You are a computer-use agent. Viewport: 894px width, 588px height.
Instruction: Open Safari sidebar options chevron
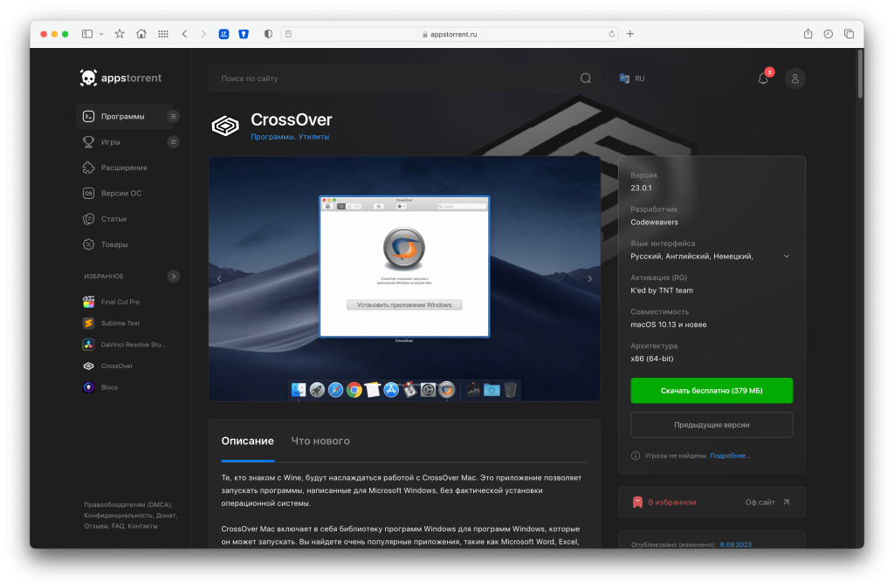click(x=101, y=34)
